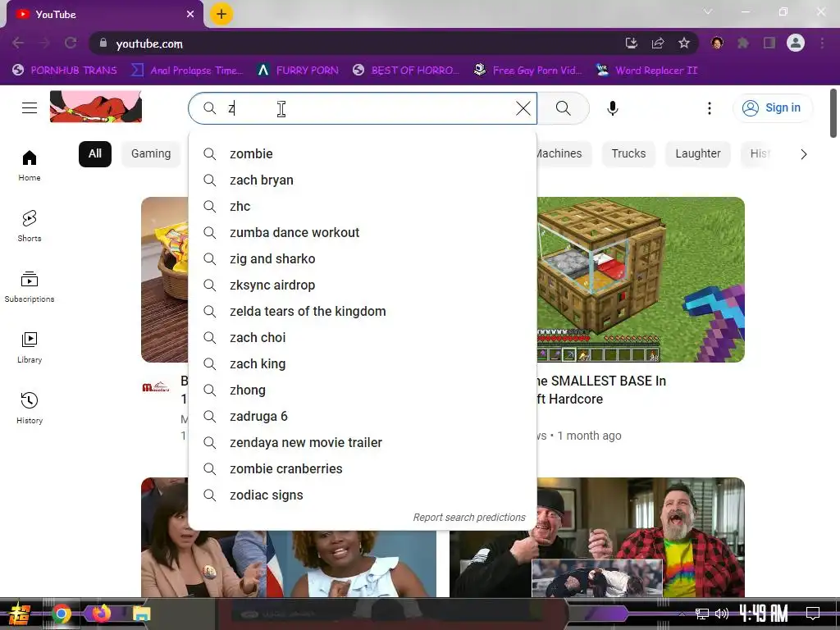
Task: Choose the 'zig and sharko' suggestion
Action: click(363, 258)
